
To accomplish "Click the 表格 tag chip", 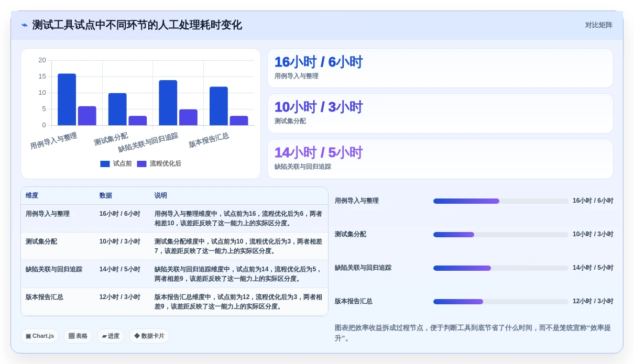I will coord(78,336).
